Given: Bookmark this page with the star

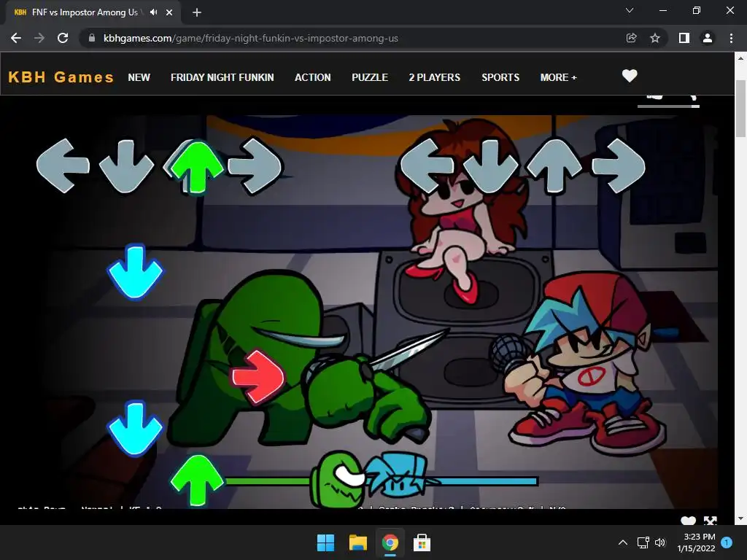Looking at the screenshot, I should click(x=655, y=38).
